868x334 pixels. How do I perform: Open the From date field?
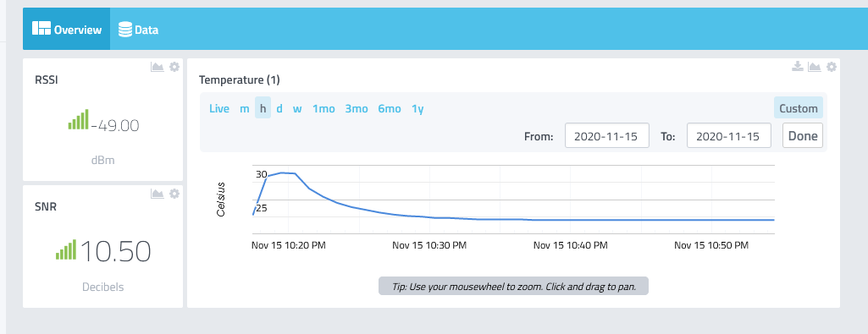click(606, 135)
